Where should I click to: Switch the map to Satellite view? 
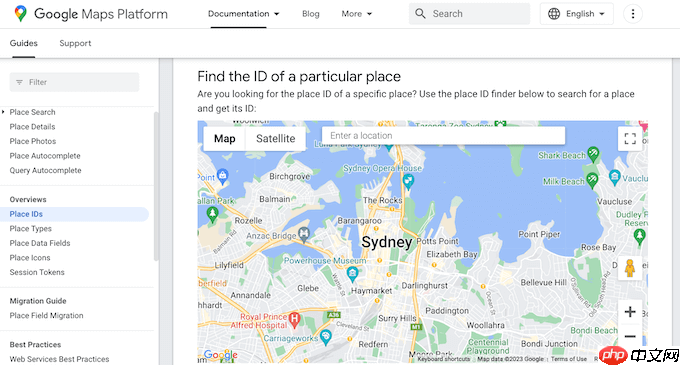click(x=275, y=139)
